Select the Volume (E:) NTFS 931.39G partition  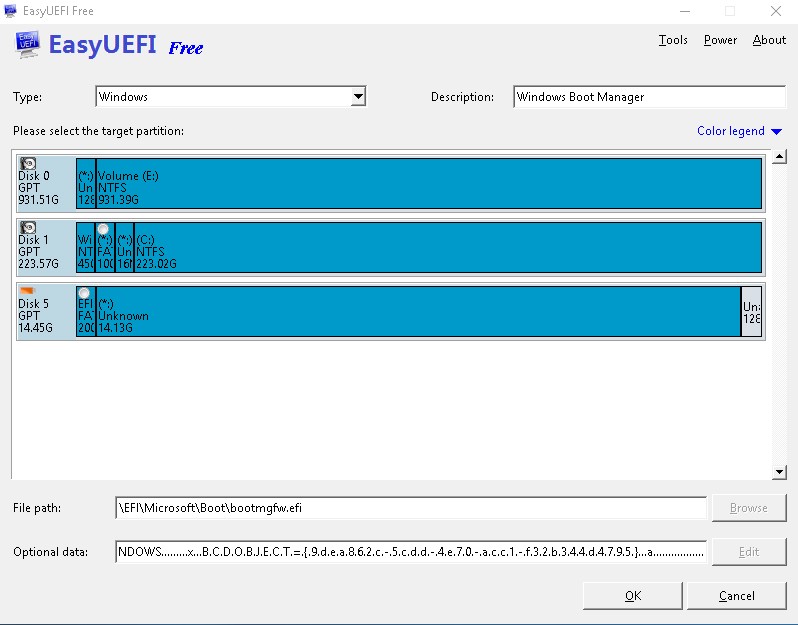(429, 183)
